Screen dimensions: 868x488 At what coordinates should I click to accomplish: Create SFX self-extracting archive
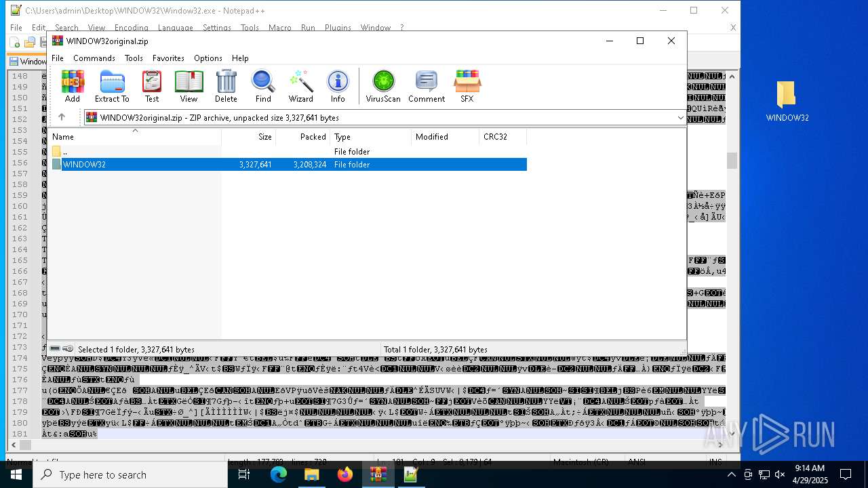tap(467, 86)
